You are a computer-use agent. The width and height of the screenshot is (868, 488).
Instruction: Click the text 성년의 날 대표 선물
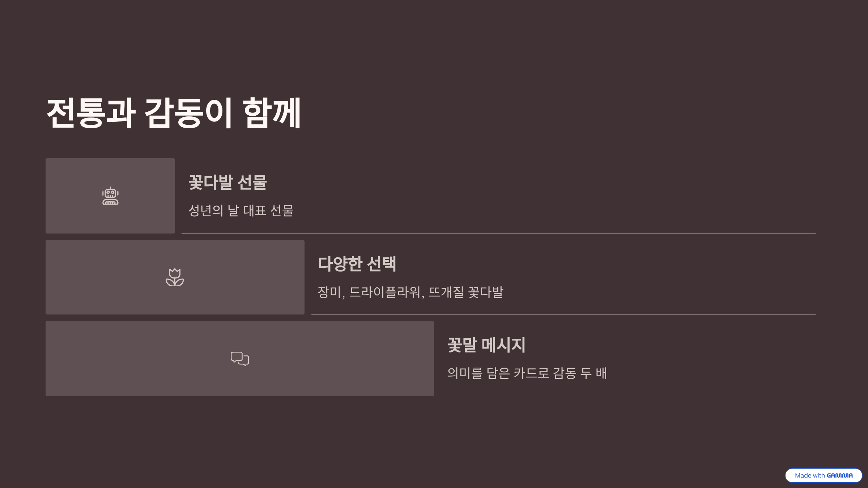tap(241, 210)
